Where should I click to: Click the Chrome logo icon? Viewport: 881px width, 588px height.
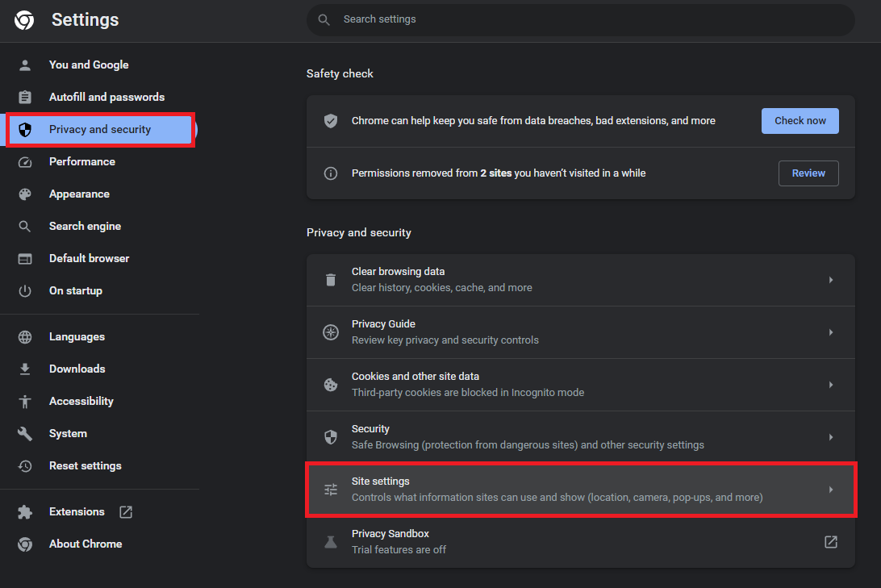click(x=24, y=20)
